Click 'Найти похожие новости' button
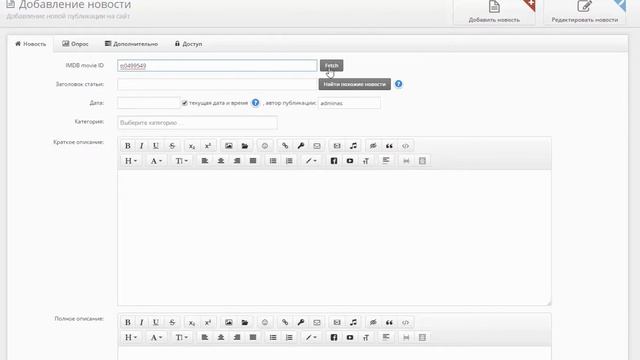The height and width of the screenshot is (360, 640). [355, 84]
